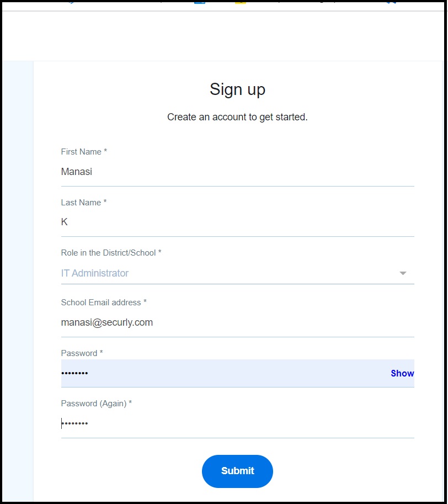Screen dimensions: 448x504
Task: Focus the First Name field containing Manasi
Action: tap(237, 172)
